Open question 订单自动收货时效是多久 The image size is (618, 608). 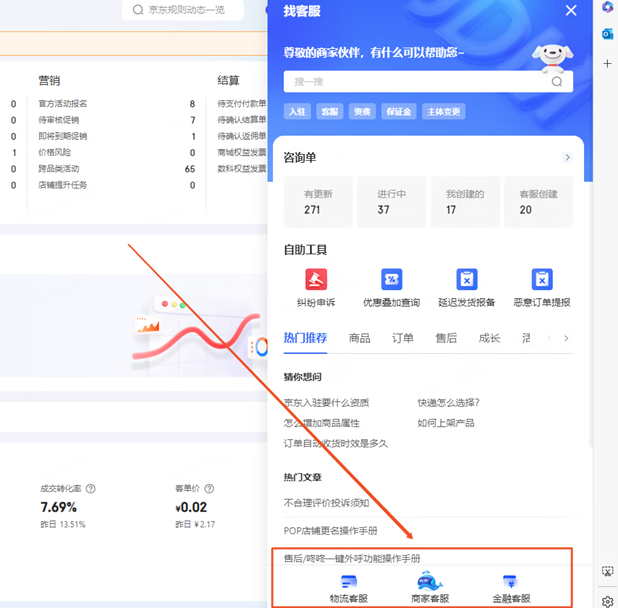click(336, 444)
